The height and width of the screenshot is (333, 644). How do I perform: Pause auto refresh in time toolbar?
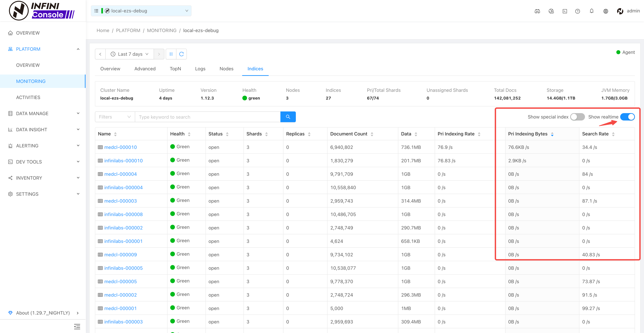click(171, 54)
